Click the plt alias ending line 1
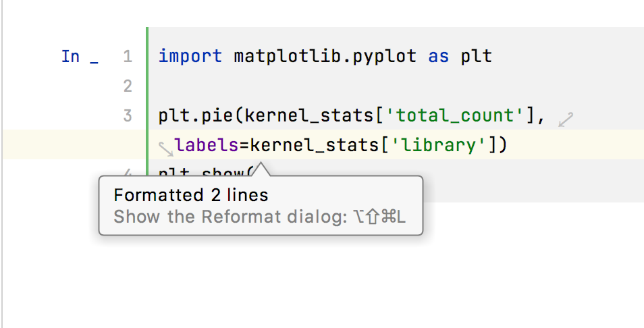This screenshot has height=328, width=644. tap(477, 57)
